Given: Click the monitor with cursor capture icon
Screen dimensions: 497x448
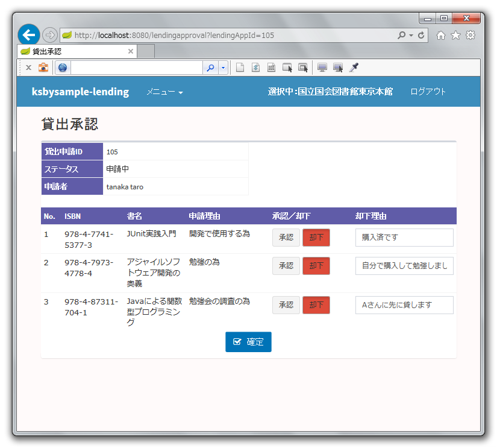Looking at the screenshot, I should 338,68.
